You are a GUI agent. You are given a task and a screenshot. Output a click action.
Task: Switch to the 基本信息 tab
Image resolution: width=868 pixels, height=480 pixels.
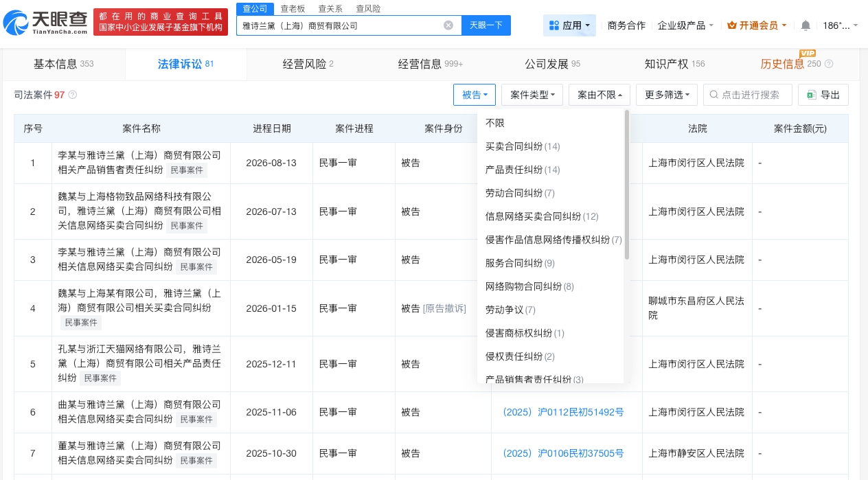(64, 64)
